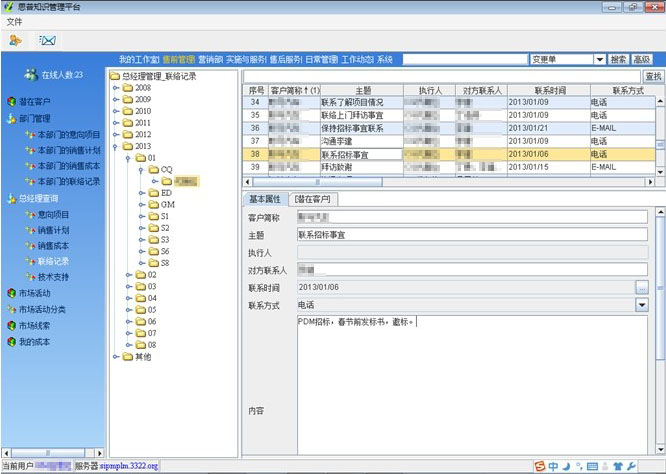Click the 在线人数 users icon
Image resolution: width=666 pixels, height=474 pixels.
tap(31, 75)
